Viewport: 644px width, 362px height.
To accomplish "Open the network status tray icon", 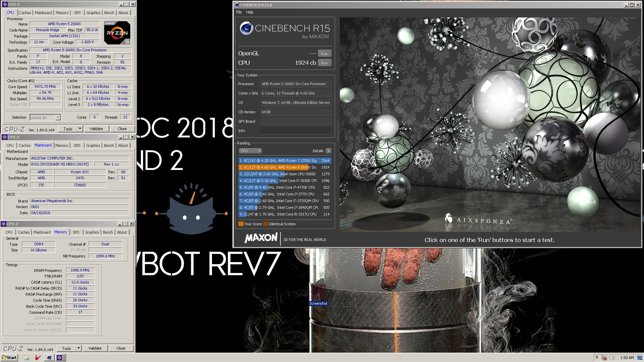I will pos(604,358).
